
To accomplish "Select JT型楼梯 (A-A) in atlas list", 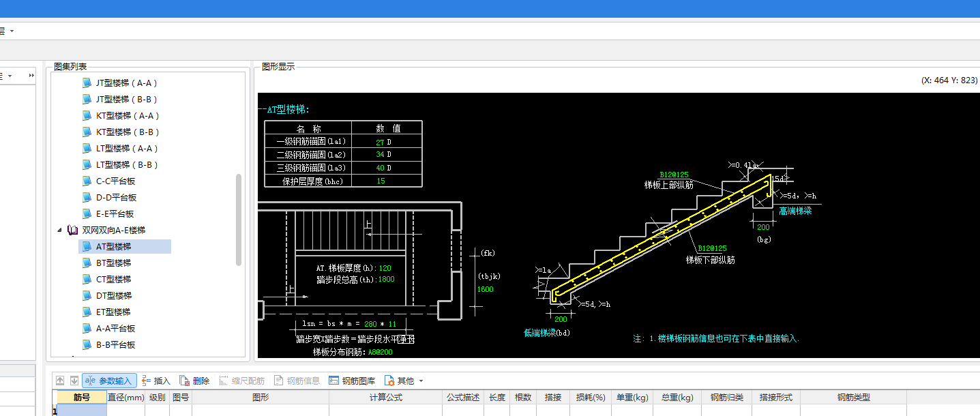I will coord(127,83).
